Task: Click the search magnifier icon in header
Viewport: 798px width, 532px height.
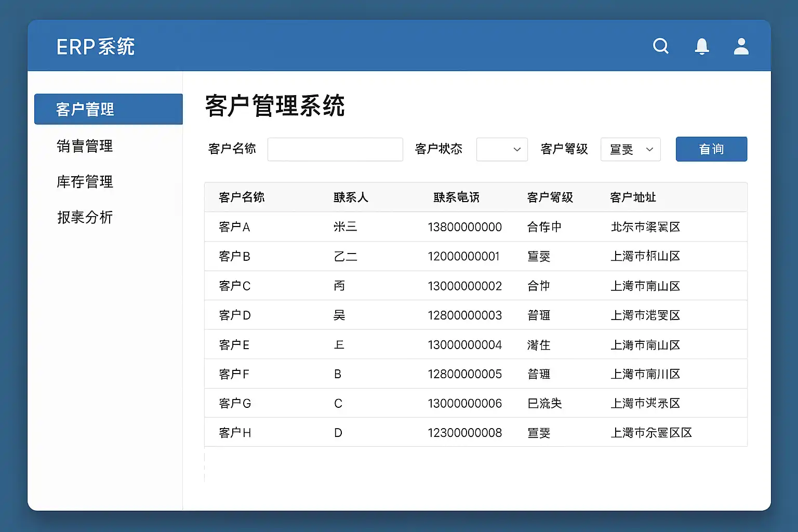Action: tap(660, 46)
